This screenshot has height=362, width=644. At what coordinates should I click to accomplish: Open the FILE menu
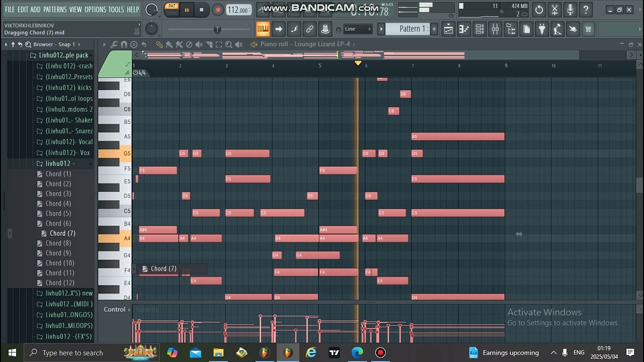coord(10,10)
